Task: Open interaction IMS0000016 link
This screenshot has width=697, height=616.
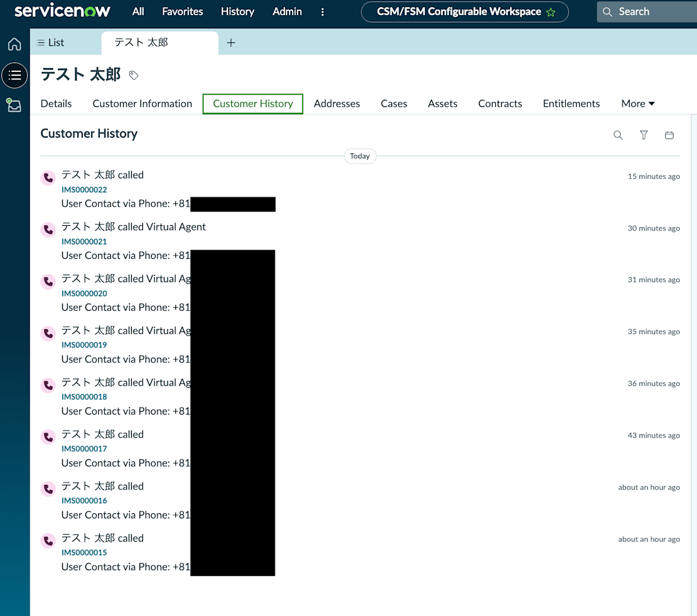Action: 84,500
